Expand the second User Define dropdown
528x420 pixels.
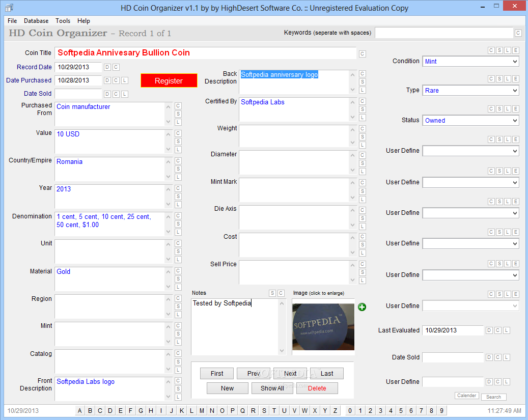470,183
